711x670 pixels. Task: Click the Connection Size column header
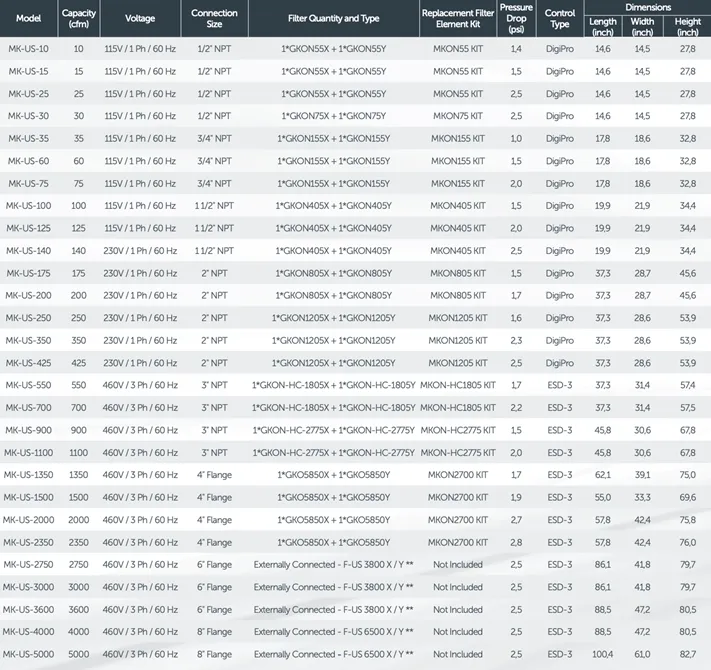tap(213, 19)
